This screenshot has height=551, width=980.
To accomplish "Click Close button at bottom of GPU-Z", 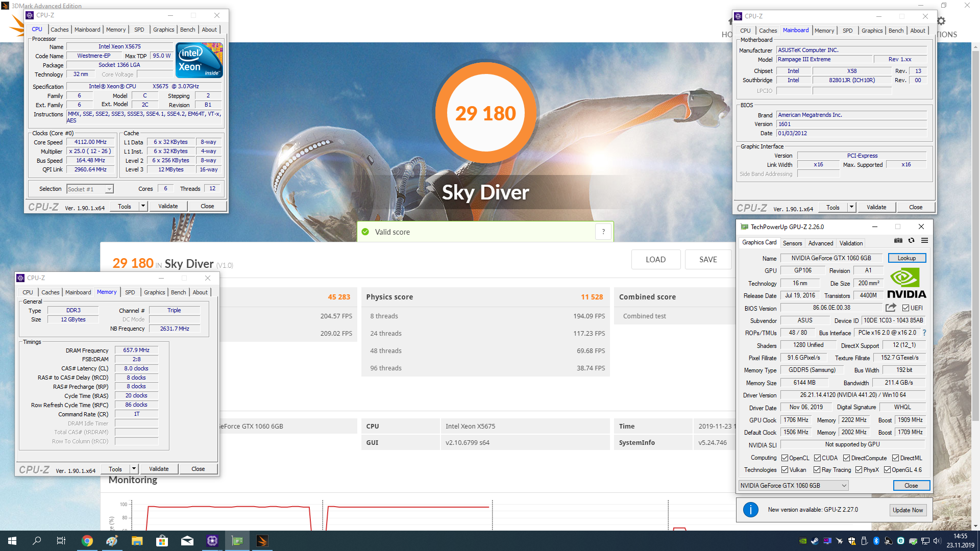I will pos(911,486).
